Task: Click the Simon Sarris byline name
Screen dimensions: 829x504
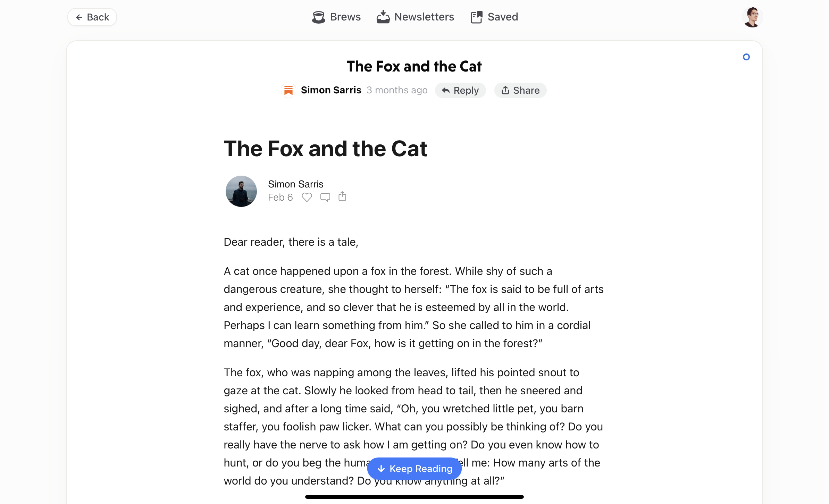Action: point(295,184)
